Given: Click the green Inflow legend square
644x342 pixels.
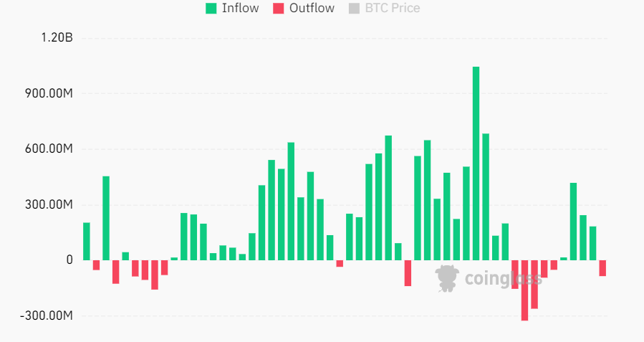Looking at the screenshot, I should point(211,9).
